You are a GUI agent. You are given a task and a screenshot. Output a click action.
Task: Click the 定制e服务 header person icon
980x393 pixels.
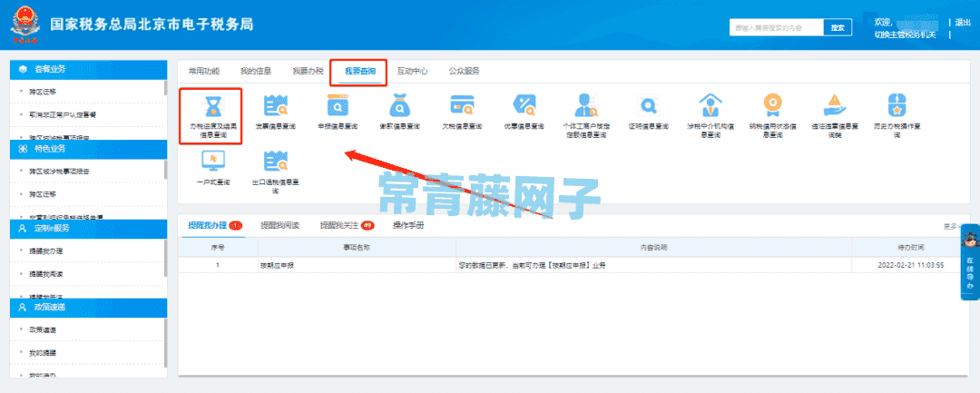tap(23, 228)
